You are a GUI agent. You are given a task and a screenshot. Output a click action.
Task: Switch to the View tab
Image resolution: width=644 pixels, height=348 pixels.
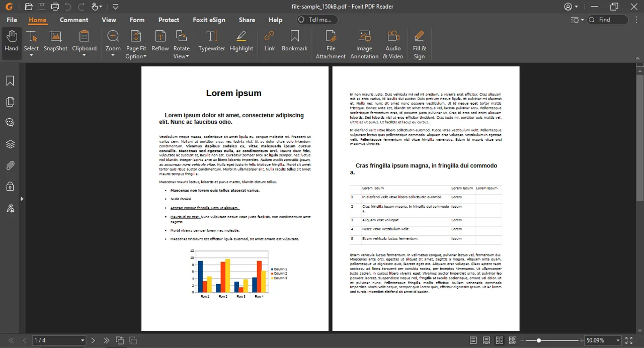[x=109, y=20]
